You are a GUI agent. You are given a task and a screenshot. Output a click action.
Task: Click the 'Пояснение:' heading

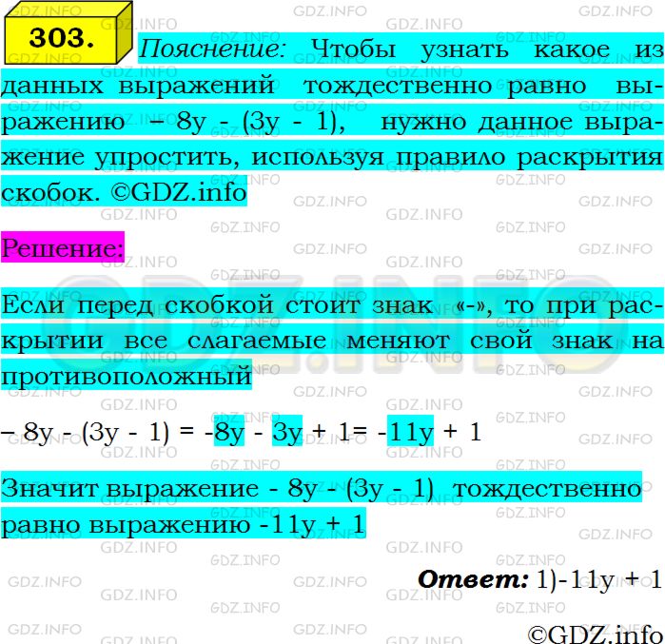tap(213, 49)
